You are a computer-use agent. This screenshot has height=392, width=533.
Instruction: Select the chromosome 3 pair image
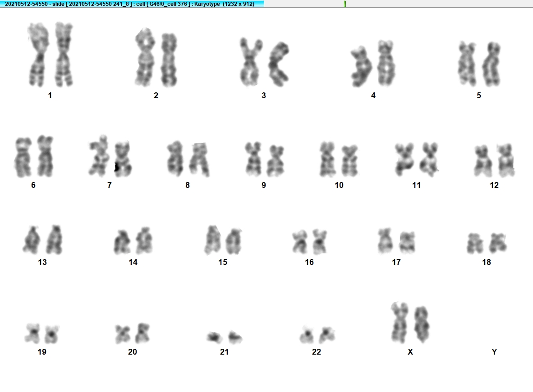coord(264,62)
